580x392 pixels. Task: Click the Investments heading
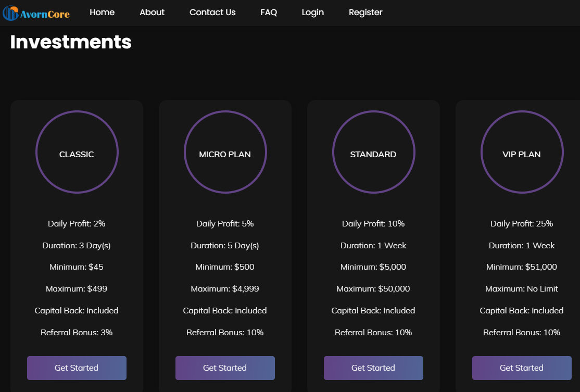pyautogui.click(x=71, y=42)
